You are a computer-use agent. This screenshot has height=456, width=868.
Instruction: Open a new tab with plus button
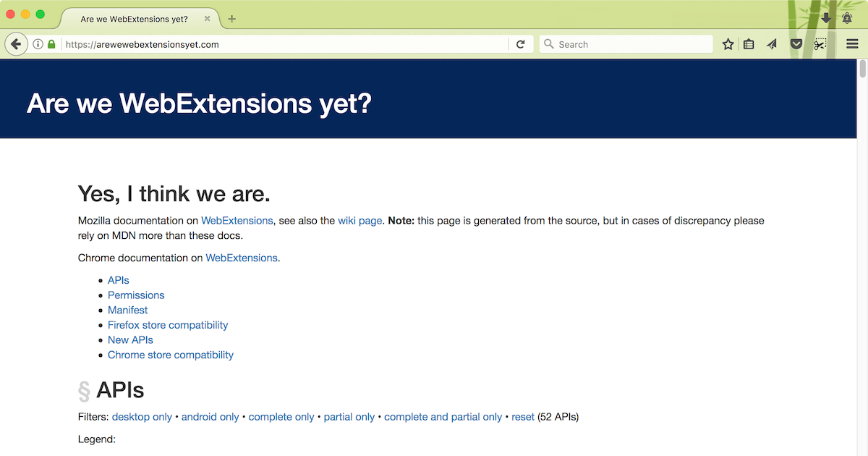coord(231,19)
